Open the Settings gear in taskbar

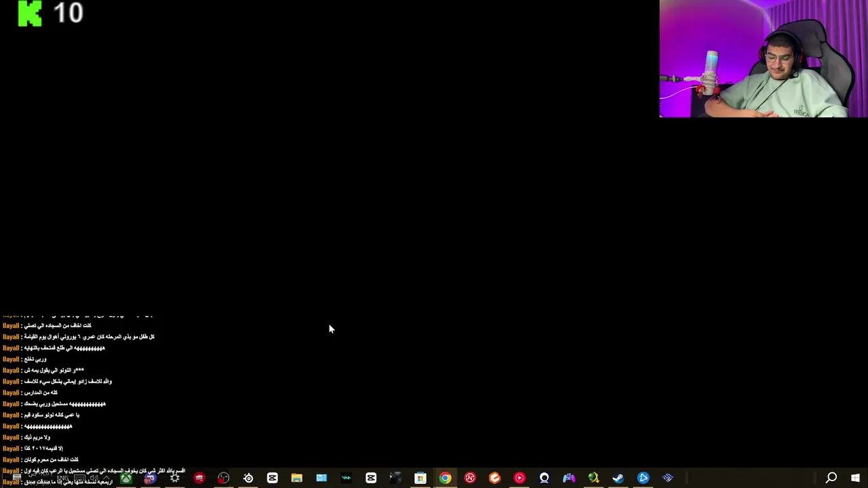174,479
